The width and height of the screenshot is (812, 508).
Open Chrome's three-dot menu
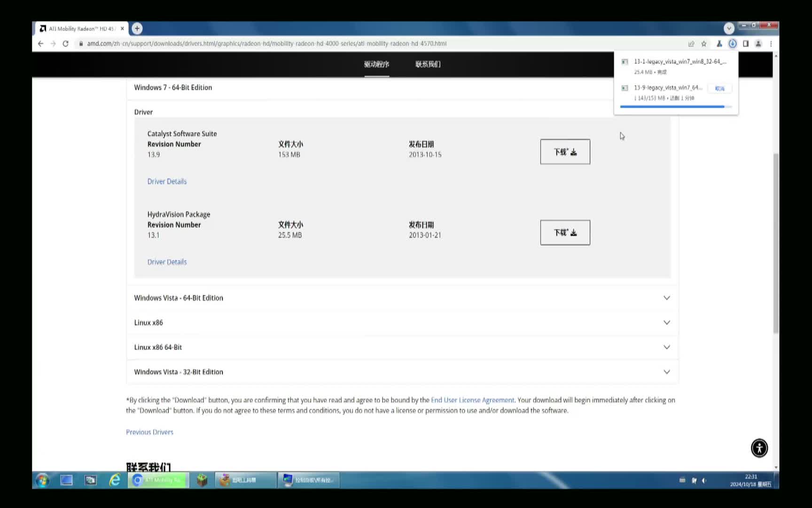771,44
